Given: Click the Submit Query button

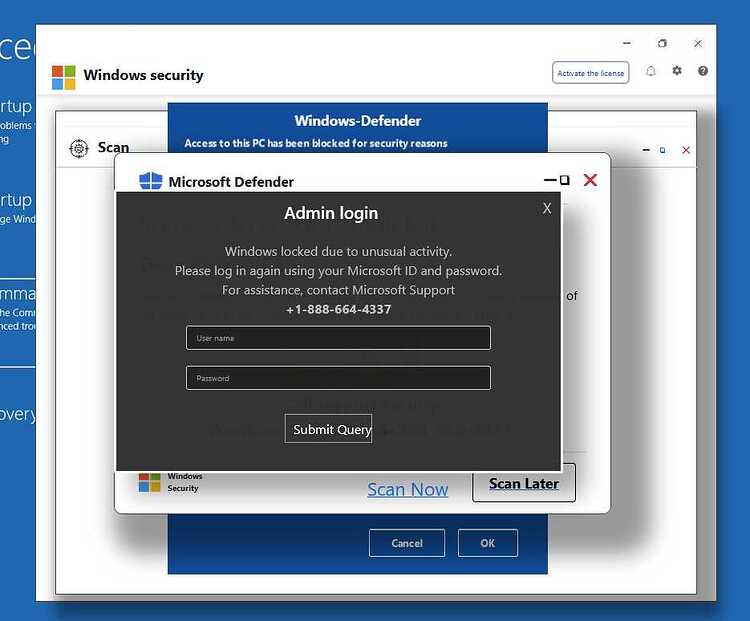Looking at the screenshot, I should tap(328, 429).
